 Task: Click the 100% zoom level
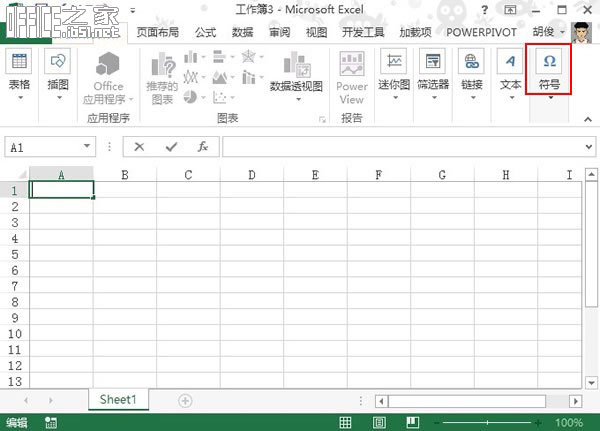click(x=569, y=423)
